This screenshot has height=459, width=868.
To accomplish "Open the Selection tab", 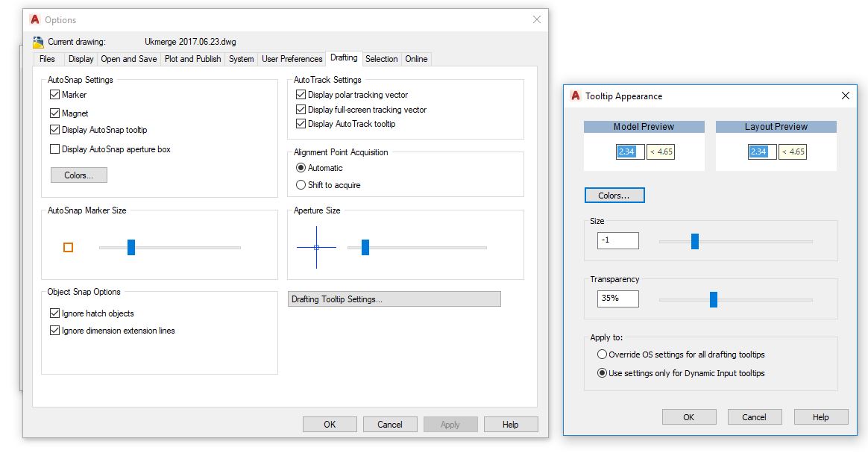I will [x=381, y=59].
